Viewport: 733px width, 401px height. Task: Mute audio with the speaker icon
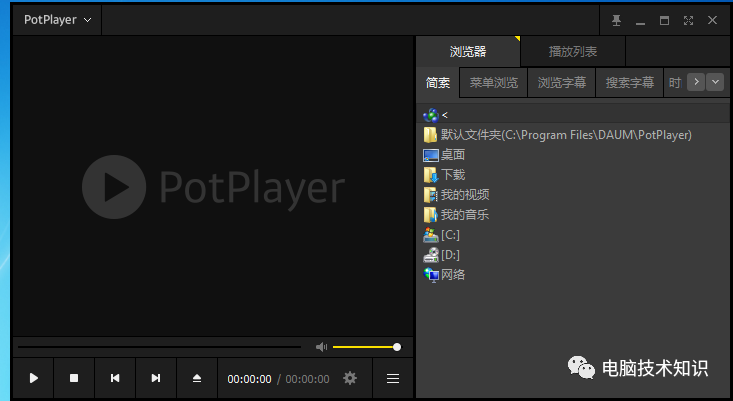click(x=322, y=347)
